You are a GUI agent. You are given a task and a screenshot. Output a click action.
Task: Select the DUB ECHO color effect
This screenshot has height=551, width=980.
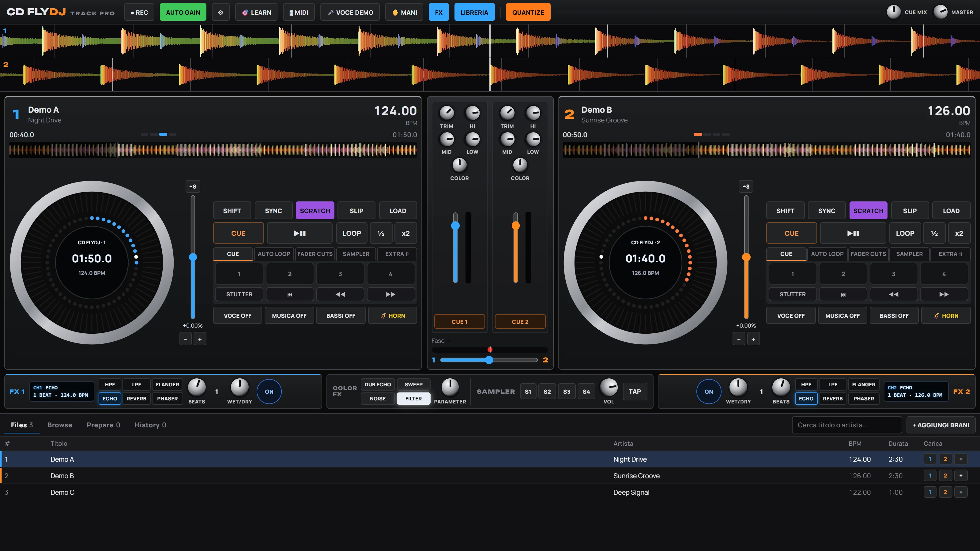tap(378, 384)
